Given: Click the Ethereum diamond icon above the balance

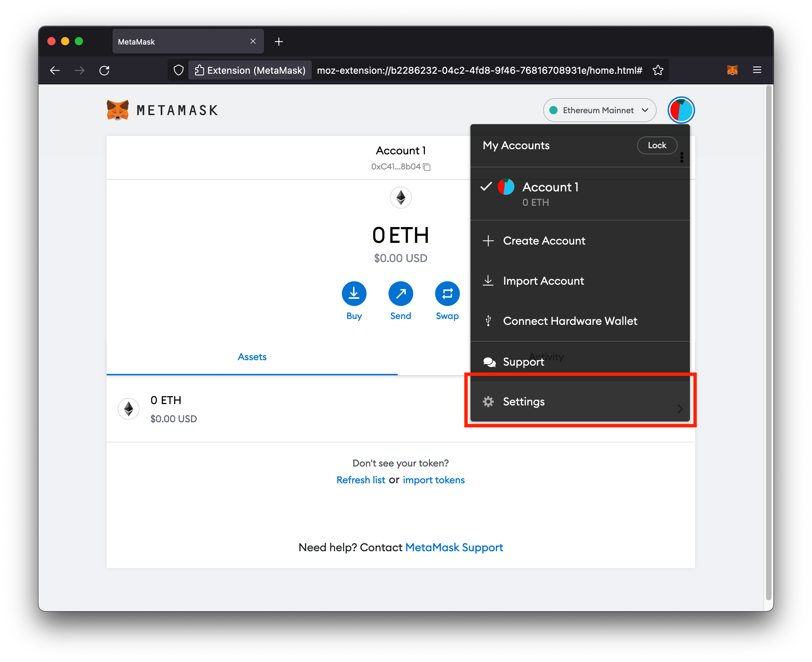Looking at the screenshot, I should tap(400, 198).
